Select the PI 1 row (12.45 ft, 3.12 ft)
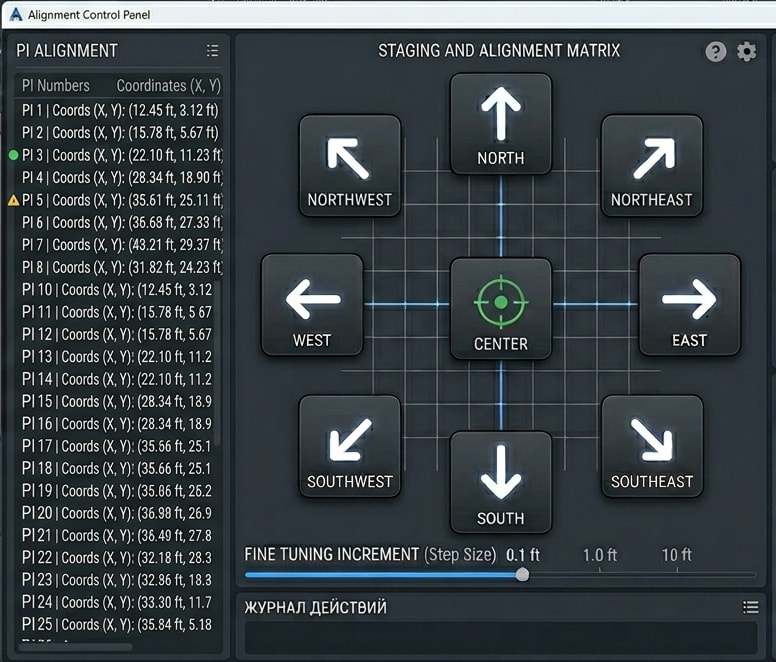The width and height of the screenshot is (776, 662). coord(119,110)
